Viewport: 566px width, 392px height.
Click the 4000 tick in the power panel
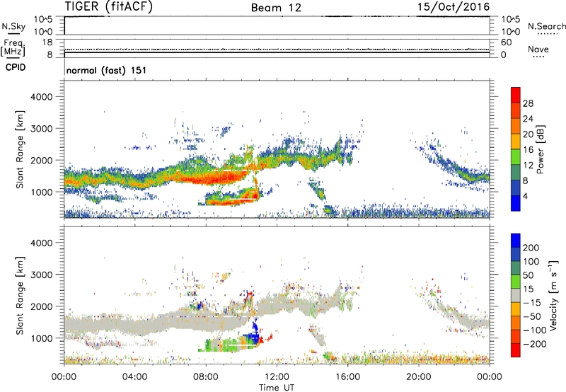[41, 97]
